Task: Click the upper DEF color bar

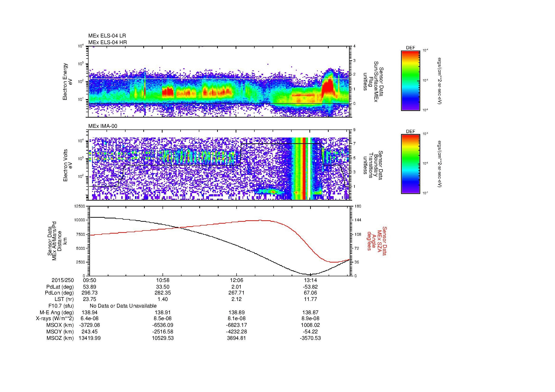Action: tap(410, 80)
